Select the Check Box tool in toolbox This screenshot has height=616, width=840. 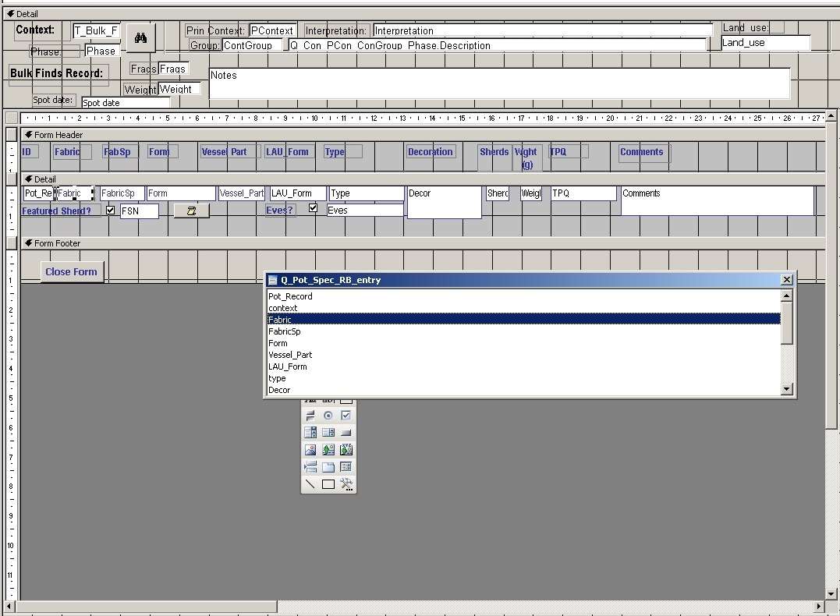tap(346, 415)
